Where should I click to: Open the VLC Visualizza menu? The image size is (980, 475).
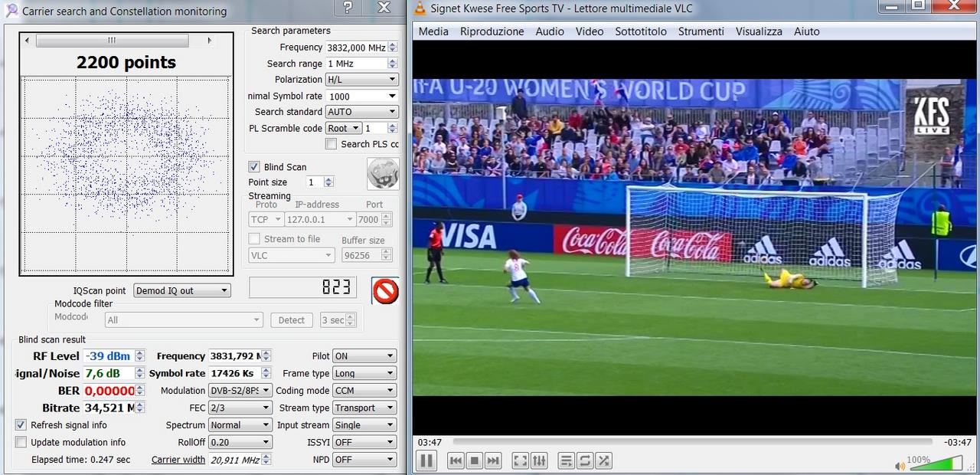click(x=759, y=31)
